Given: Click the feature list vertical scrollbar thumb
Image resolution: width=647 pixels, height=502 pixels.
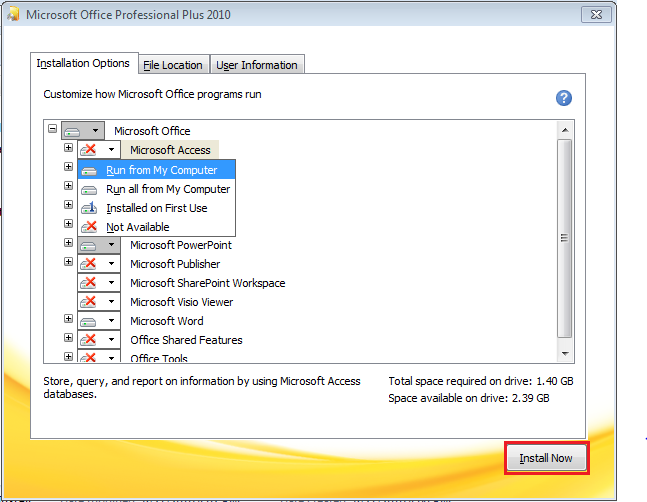Looking at the screenshot, I should pos(565,238).
